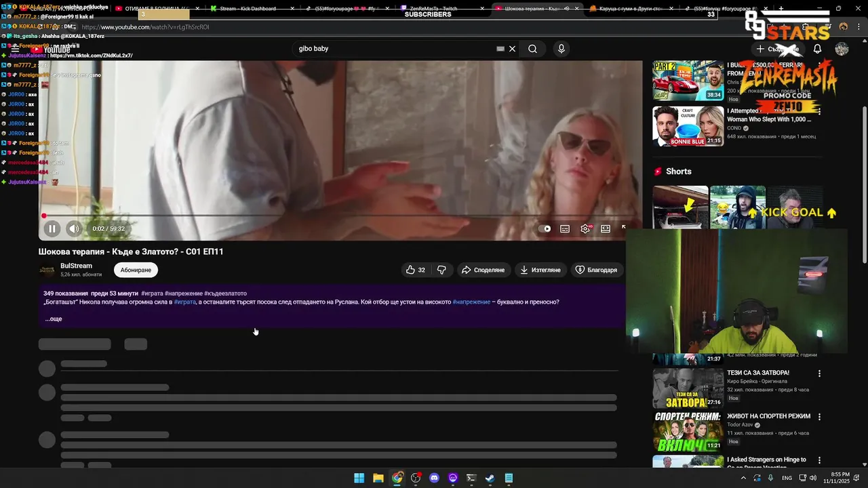The image size is (868, 488).
Task: Like the video with thumbs up
Action: (x=415, y=270)
